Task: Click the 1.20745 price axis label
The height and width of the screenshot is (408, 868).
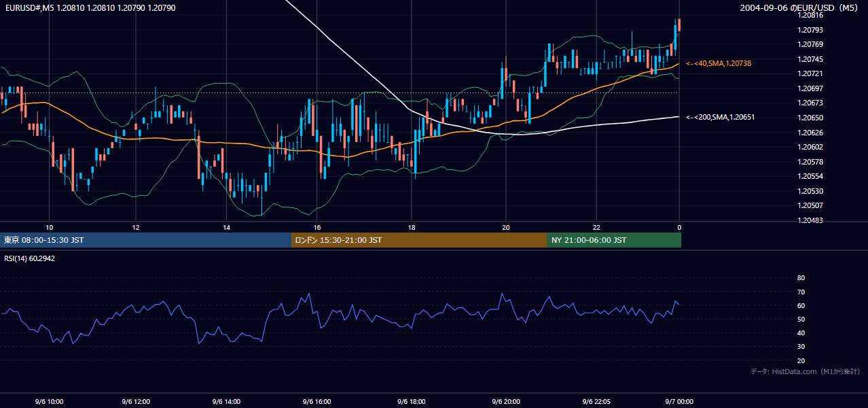Action: [x=810, y=59]
